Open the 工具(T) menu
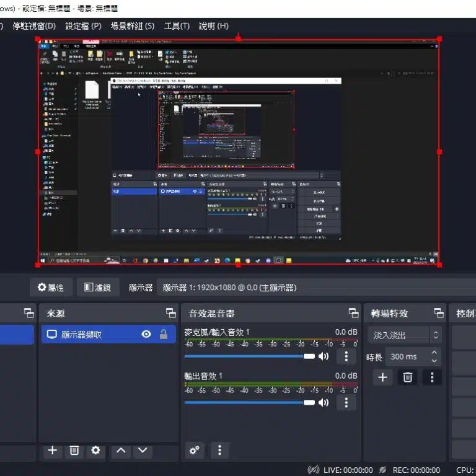 [177, 26]
